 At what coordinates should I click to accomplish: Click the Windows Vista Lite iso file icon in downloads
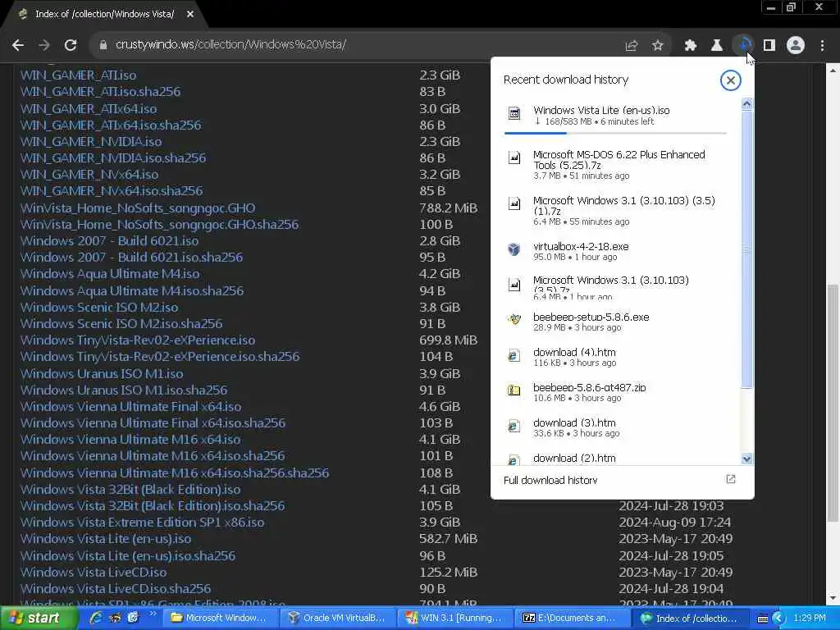(514, 113)
